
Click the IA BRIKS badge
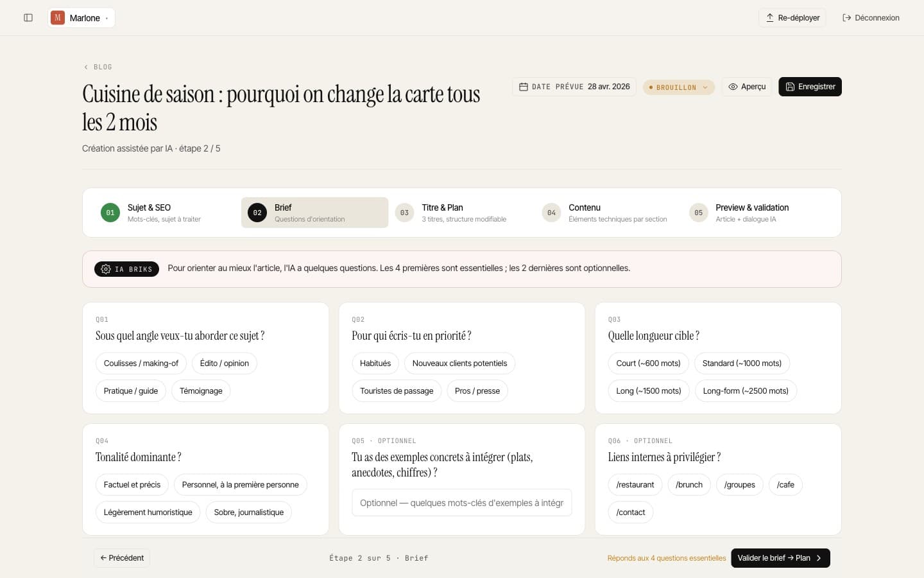(126, 269)
